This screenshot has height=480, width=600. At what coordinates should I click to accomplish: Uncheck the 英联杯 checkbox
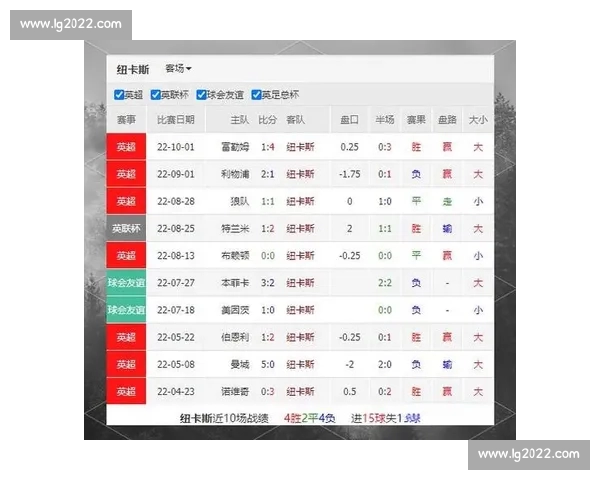(x=155, y=95)
